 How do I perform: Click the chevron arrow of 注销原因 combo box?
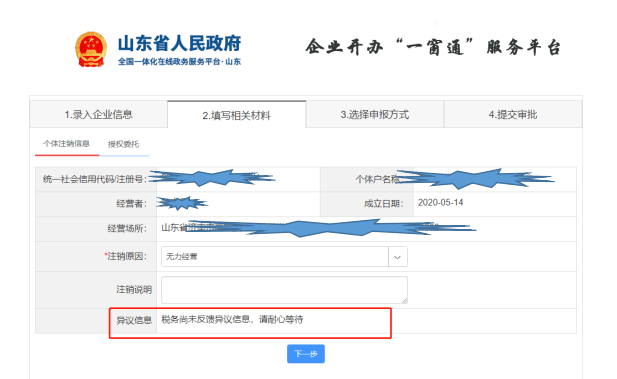point(397,257)
